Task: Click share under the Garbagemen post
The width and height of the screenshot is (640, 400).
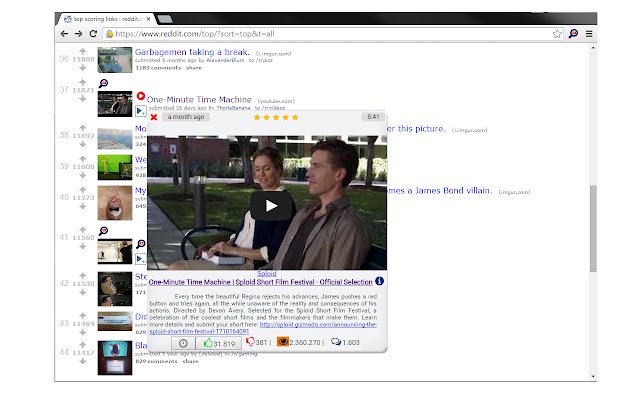Action: click(194, 68)
